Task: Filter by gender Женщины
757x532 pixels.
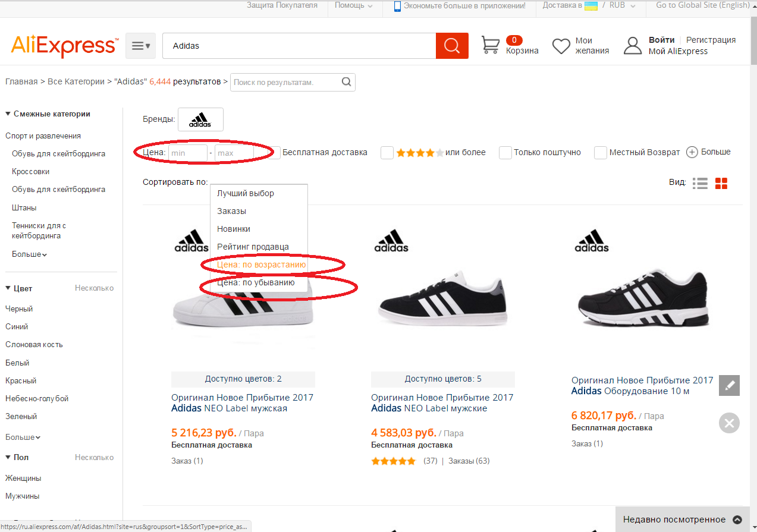Action: coord(23,479)
